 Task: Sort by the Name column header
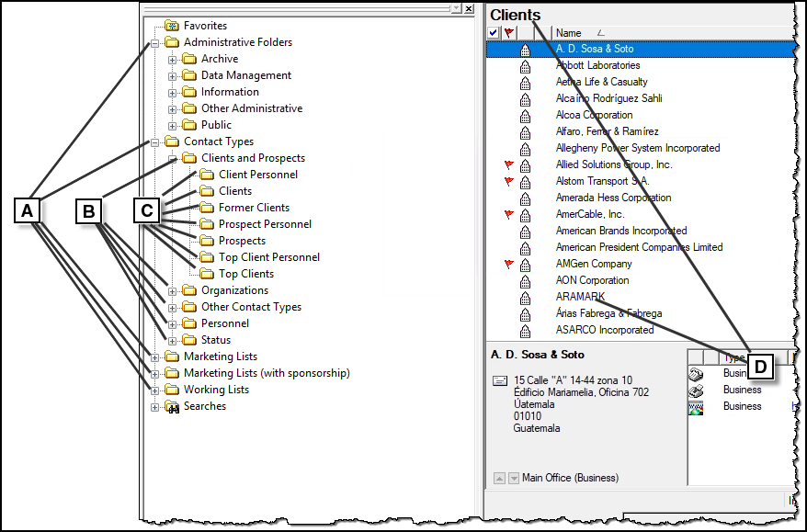point(673,33)
